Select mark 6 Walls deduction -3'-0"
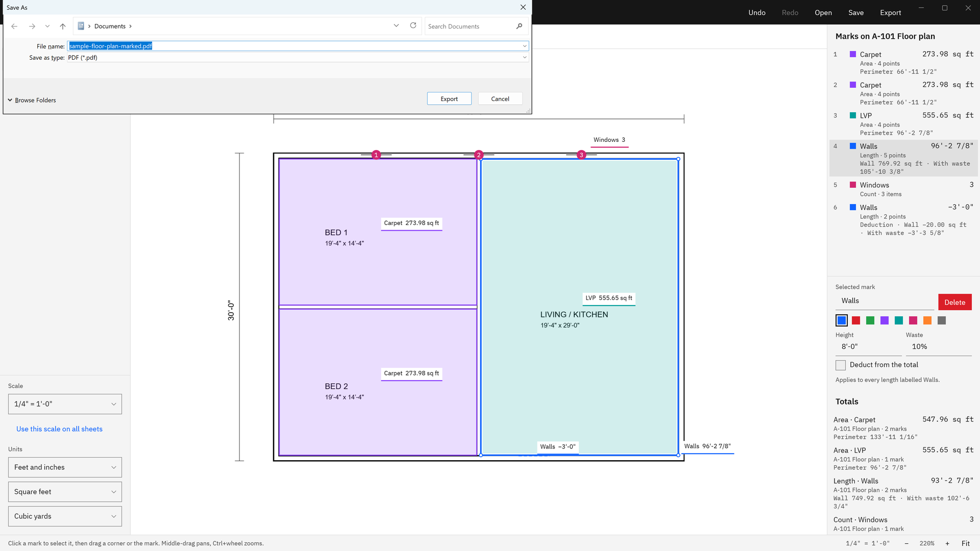This screenshot has height=551, width=980. pos(903,220)
